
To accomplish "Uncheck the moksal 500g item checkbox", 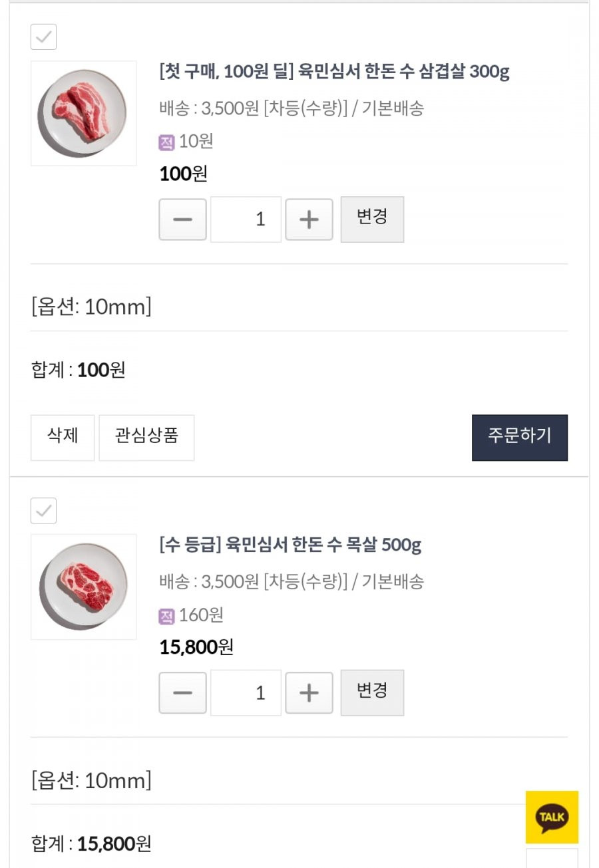I will tap(43, 510).
